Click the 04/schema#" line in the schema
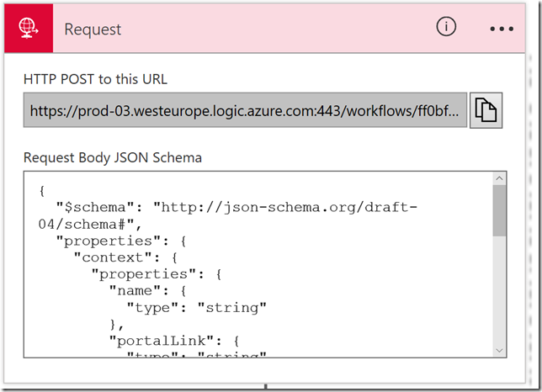Viewport: 542px width, 392px height. coord(90,225)
